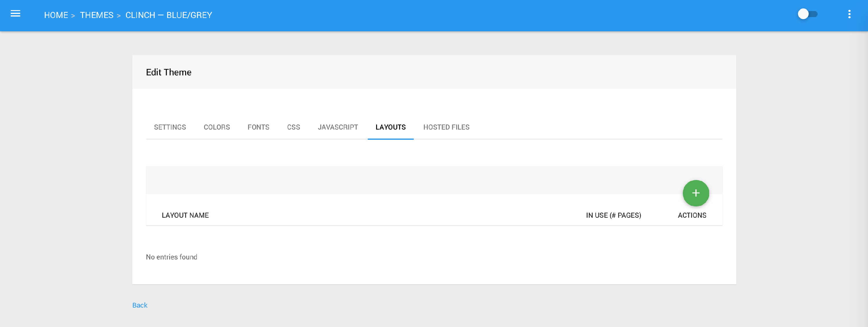
Task: Toggle the switch in the header
Action: coord(807,14)
